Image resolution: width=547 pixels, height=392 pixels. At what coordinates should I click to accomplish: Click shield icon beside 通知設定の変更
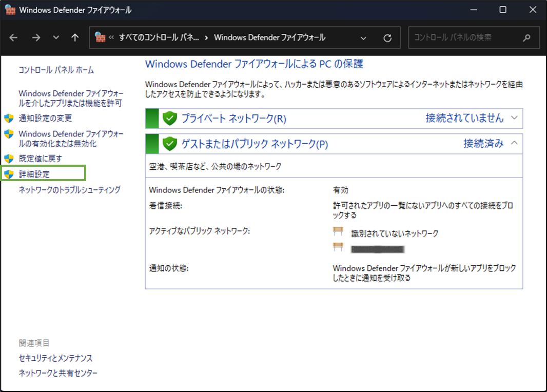point(9,118)
